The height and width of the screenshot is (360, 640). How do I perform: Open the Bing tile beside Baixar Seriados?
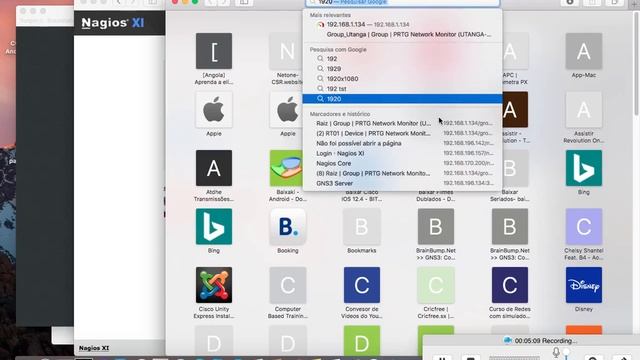point(584,168)
